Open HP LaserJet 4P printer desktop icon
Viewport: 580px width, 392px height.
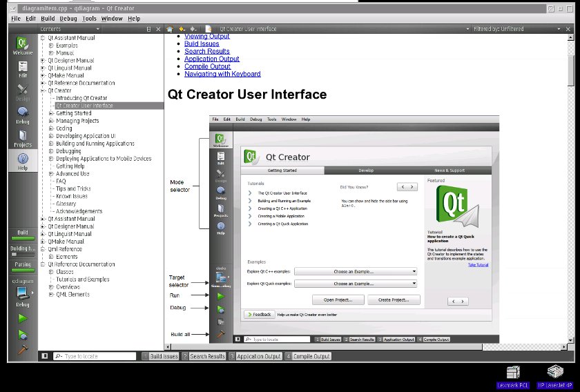(x=555, y=376)
